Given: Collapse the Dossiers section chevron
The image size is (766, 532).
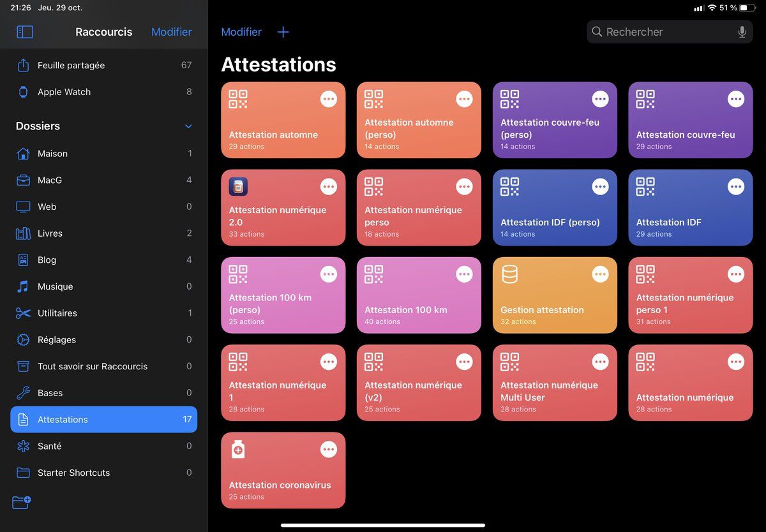Looking at the screenshot, I should click(188, 126).
